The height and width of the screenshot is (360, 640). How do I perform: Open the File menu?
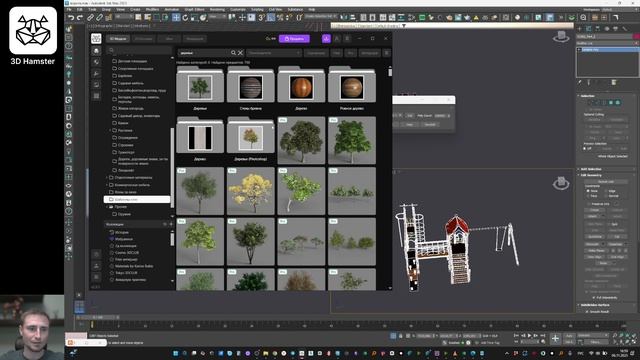[x=69, y=9]
